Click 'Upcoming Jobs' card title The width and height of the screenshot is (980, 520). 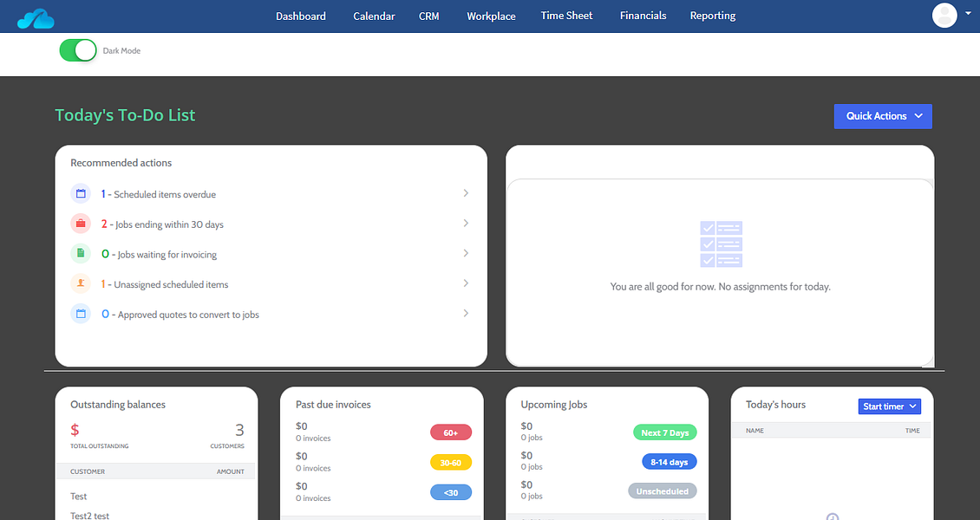[554, 405]
